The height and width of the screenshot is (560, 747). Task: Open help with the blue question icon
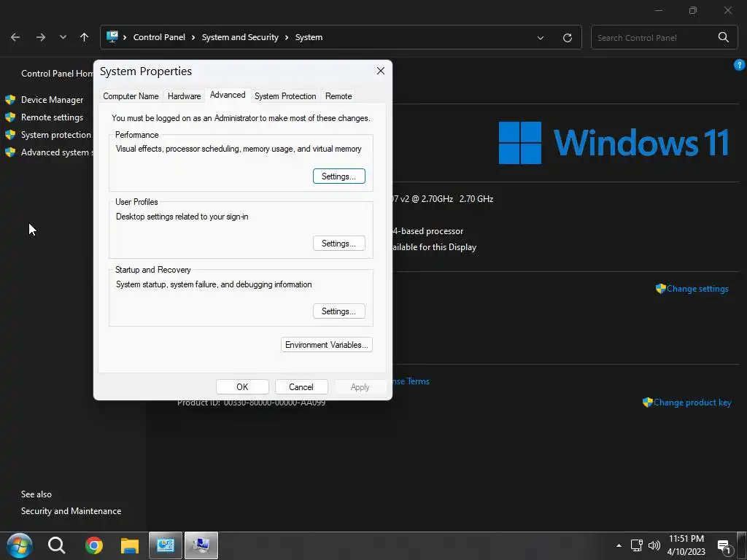739,65
